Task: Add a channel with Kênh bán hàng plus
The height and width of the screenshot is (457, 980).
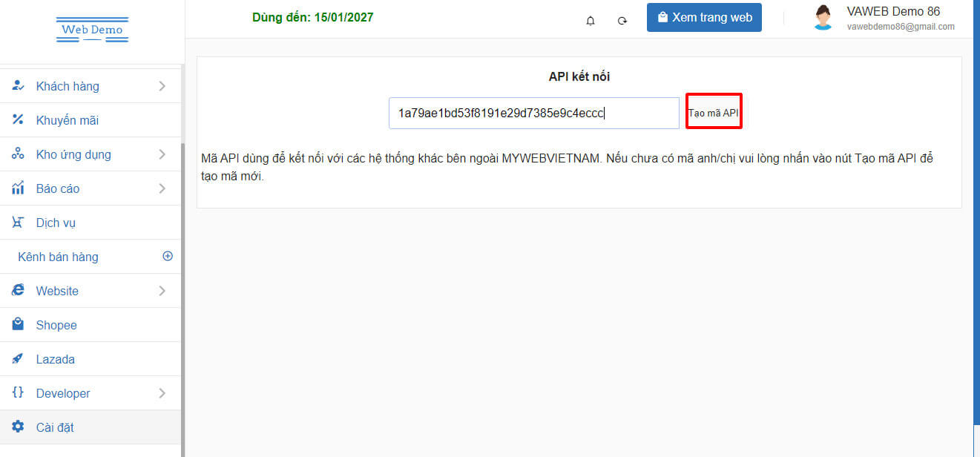Action: (x=168, y=256)
